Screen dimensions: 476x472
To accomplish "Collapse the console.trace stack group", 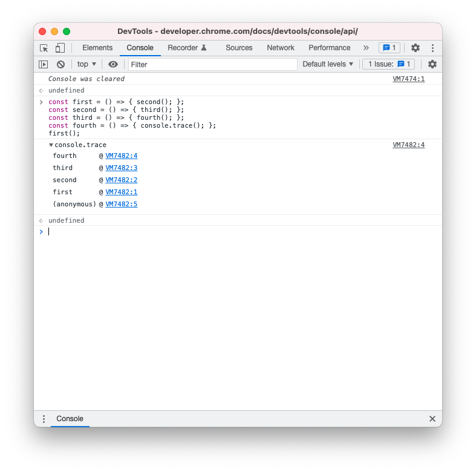I will [51, 145].
